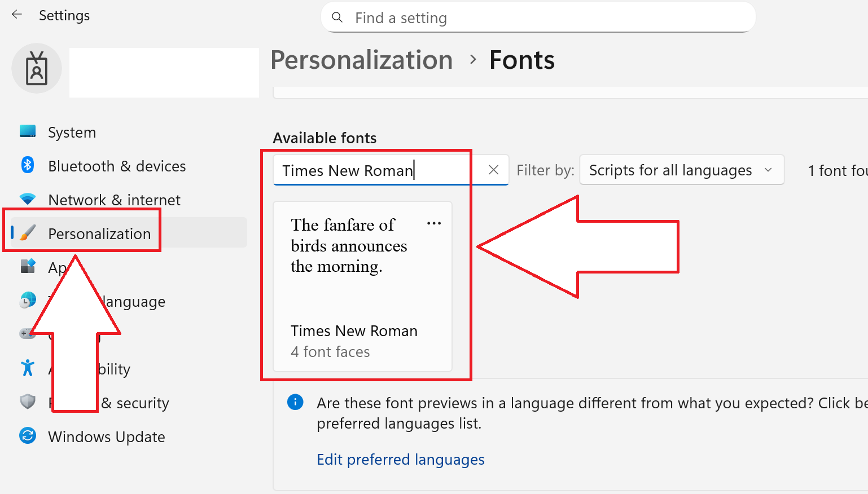Open Personalization in the sidebar

point(99,233)
